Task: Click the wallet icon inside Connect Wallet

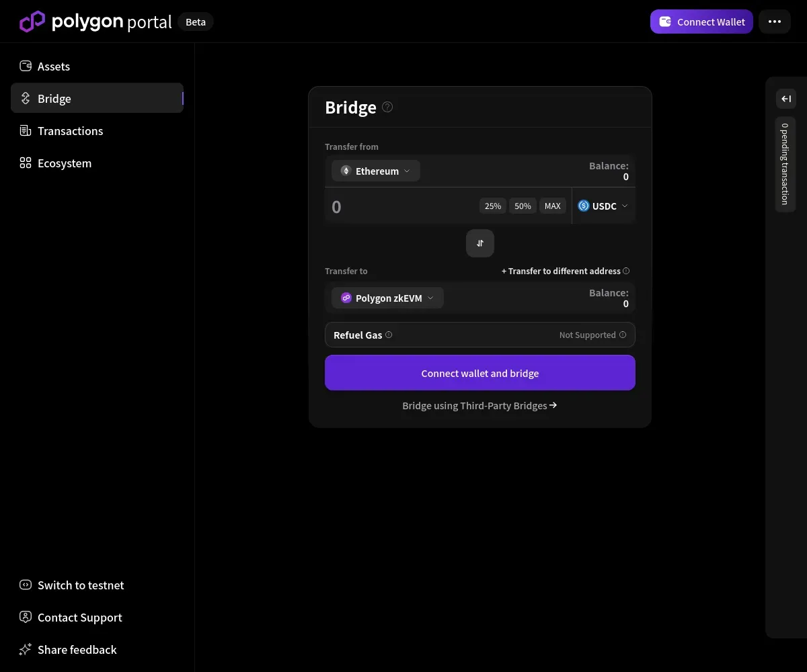Action: point(665,22)
